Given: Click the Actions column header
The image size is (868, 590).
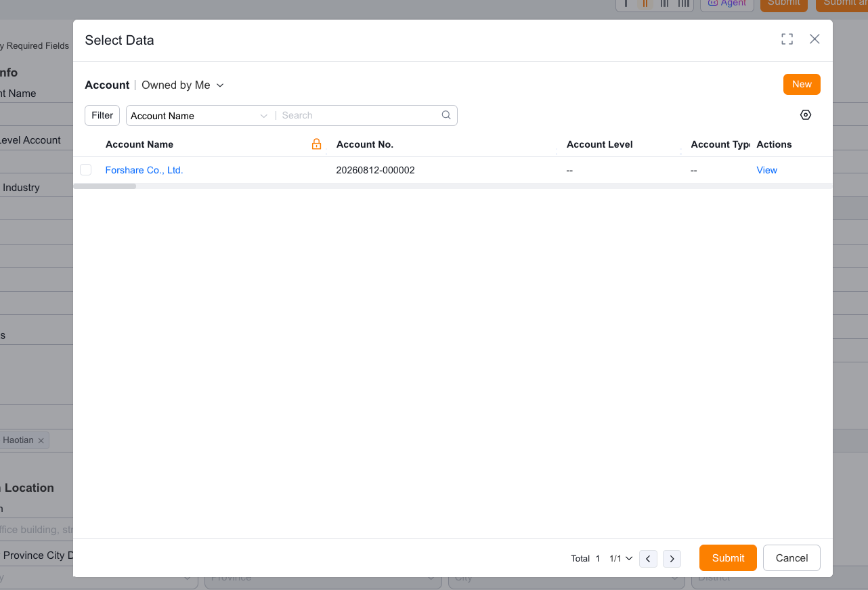Looking at the screenshot, I should [774, 144].
